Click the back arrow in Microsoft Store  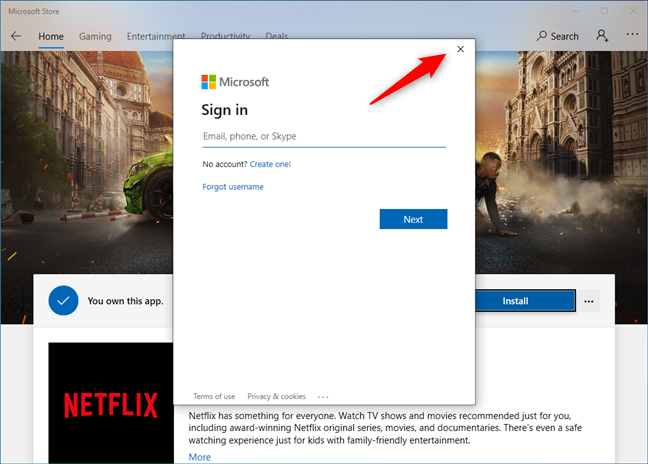[x=16, y=36]
